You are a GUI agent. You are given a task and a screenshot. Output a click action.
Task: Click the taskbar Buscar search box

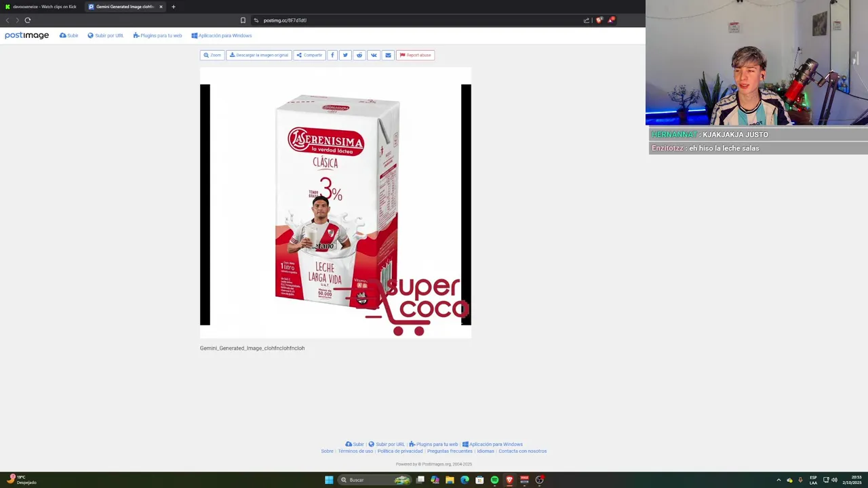click(x=375, y=480)
